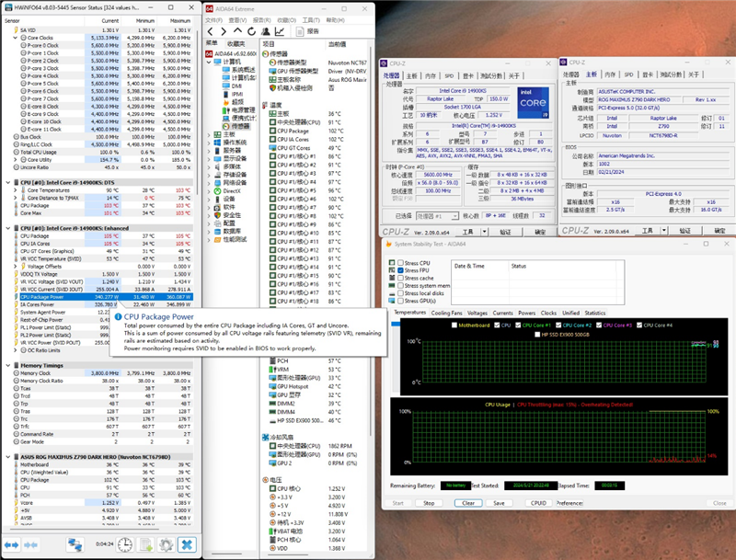Viewport: 736px width, 560px height.
Task: Click the HWiNFO clock reset timer icon
Action: pyautogui.click(x=125, y=545)
